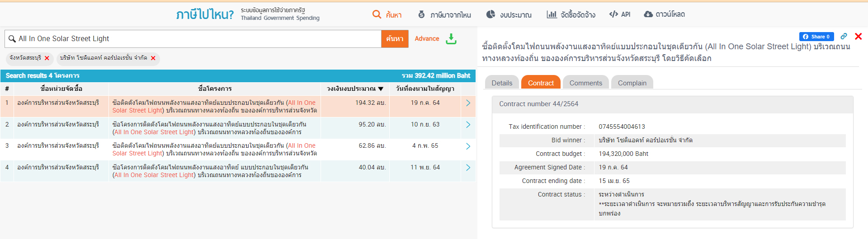This screenshot has width=868, height=239.
Task: Go to ดาวน์โหลด download page
Action: [x=664, y=14]
